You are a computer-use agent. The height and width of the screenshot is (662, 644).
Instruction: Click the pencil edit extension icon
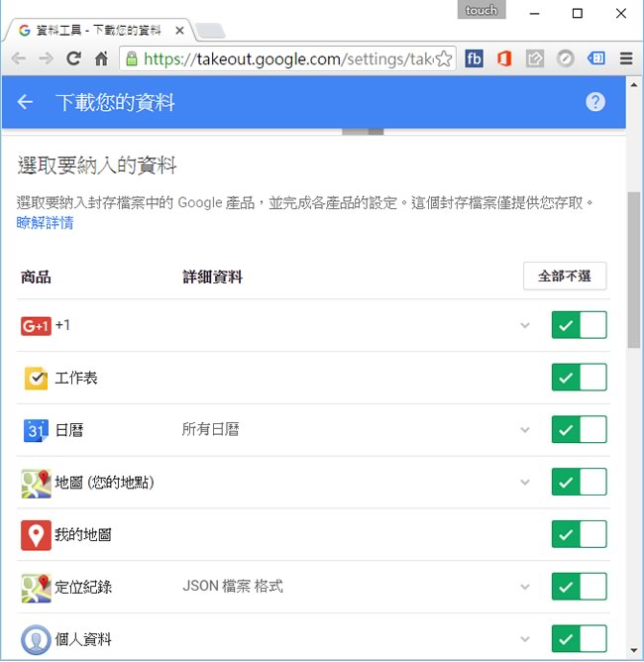[x=535, y=58]
